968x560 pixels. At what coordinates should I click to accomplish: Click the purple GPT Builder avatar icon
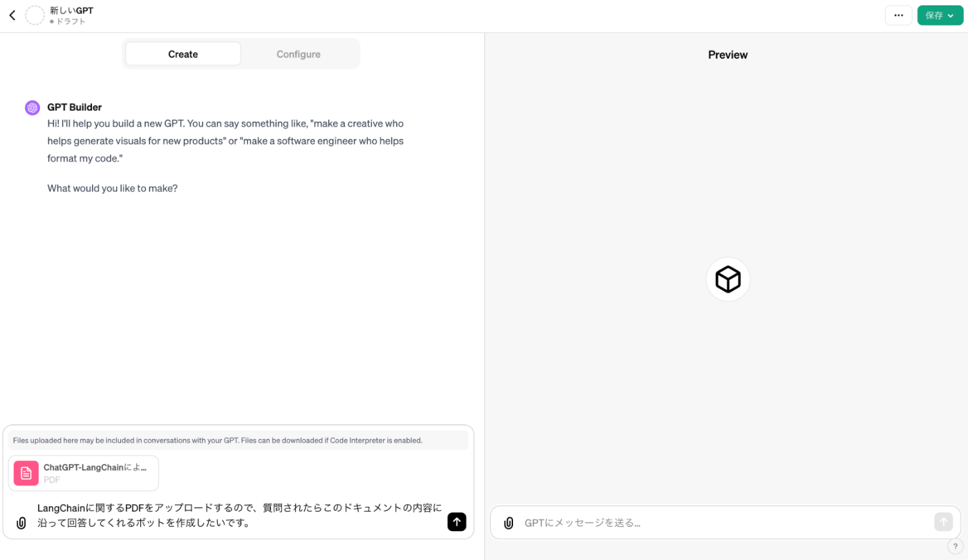click(x=32, y=107)
